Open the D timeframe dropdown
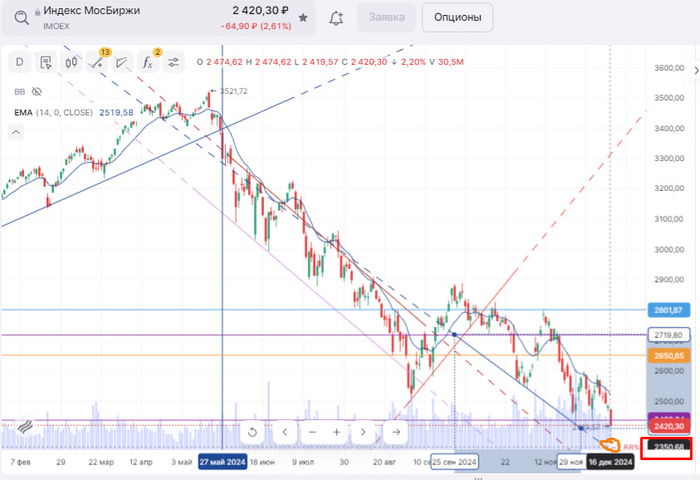Screen dimensions: 700x480 coord(20,63)
